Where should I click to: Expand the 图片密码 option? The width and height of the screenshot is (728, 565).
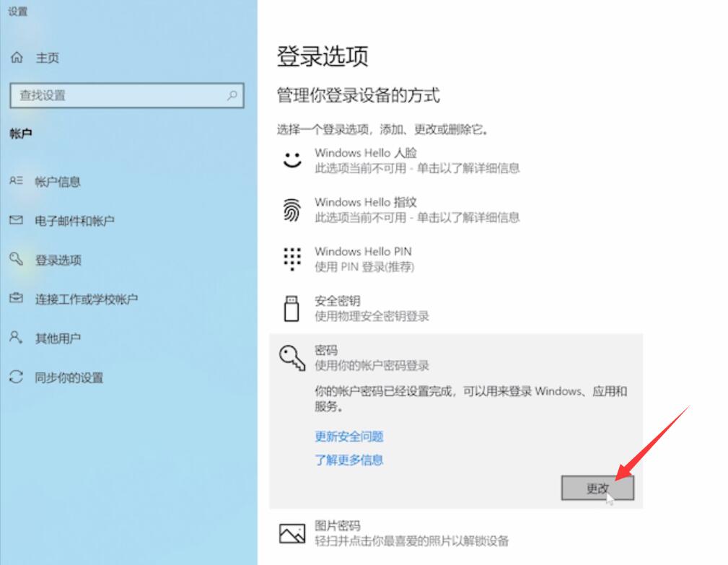tap(456, 533)
